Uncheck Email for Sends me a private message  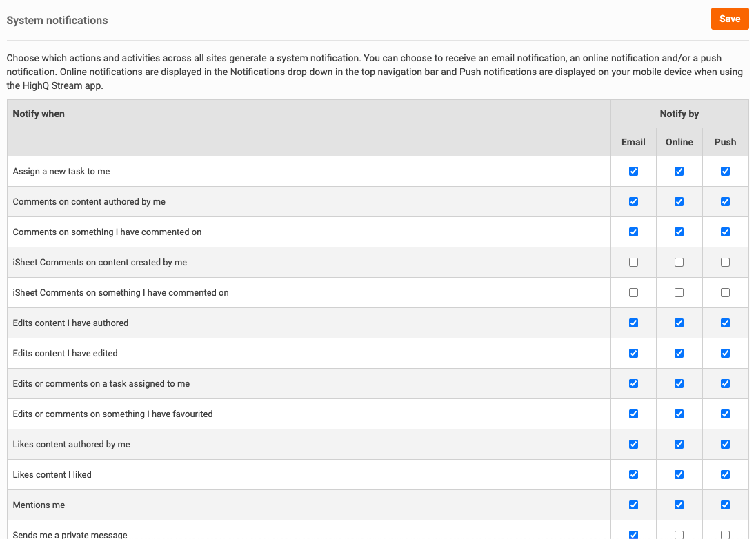633,535
